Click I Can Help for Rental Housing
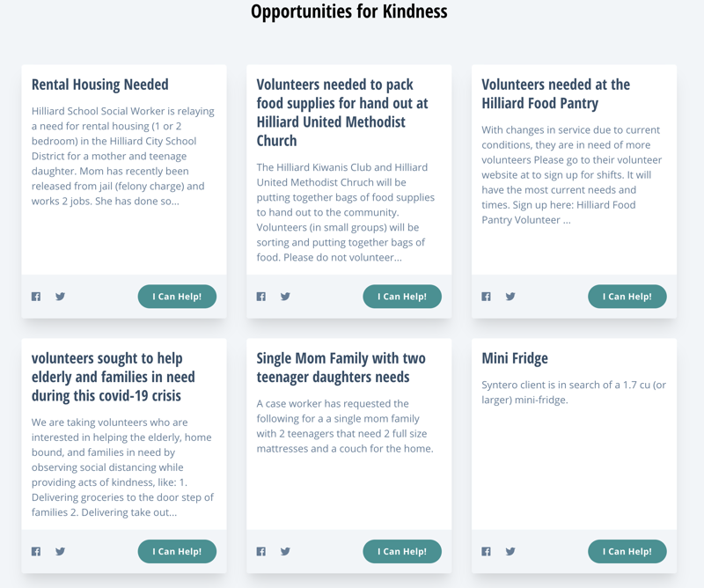 (177, 297)
